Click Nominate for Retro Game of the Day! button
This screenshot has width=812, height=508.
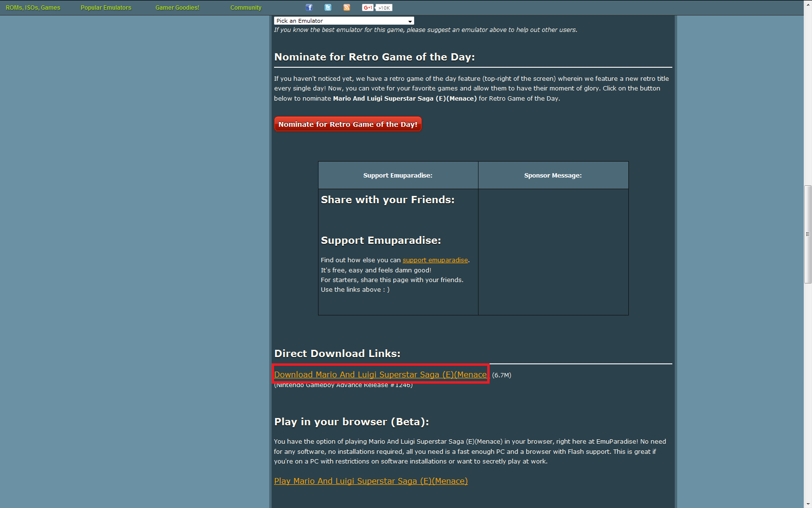pyautogui.click(x=348, y=124)
